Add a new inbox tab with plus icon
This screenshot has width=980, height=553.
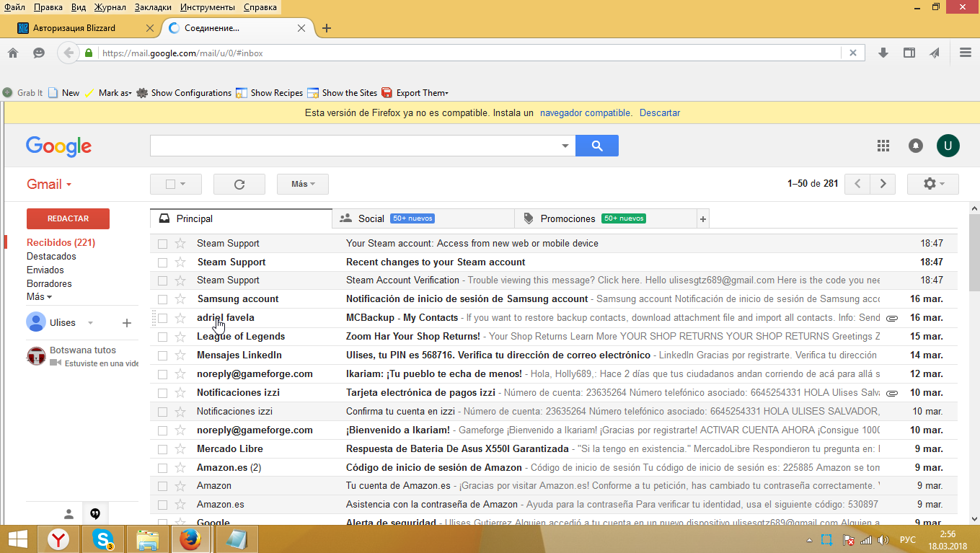[703, 218]
